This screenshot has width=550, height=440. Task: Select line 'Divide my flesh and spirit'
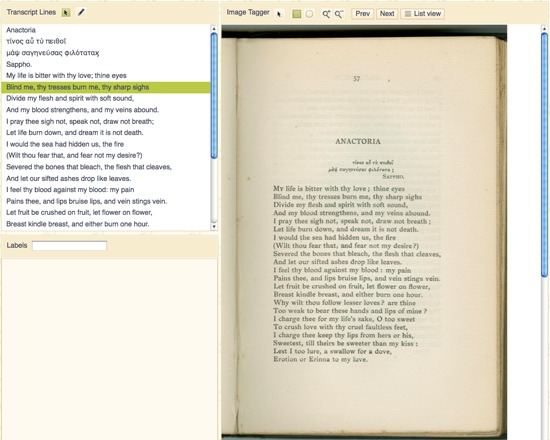[x=106, y=99]
